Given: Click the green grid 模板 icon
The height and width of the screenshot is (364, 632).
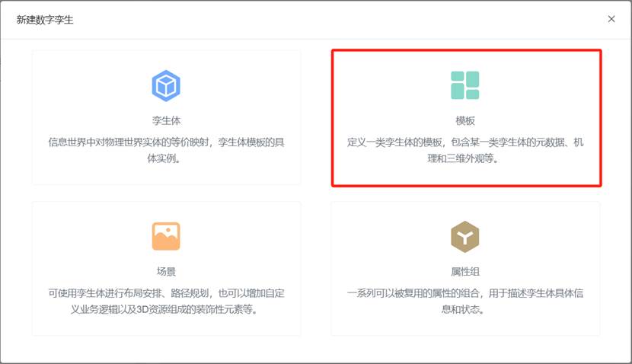Looking at the screenshot, I should click(x=465, y=85).
